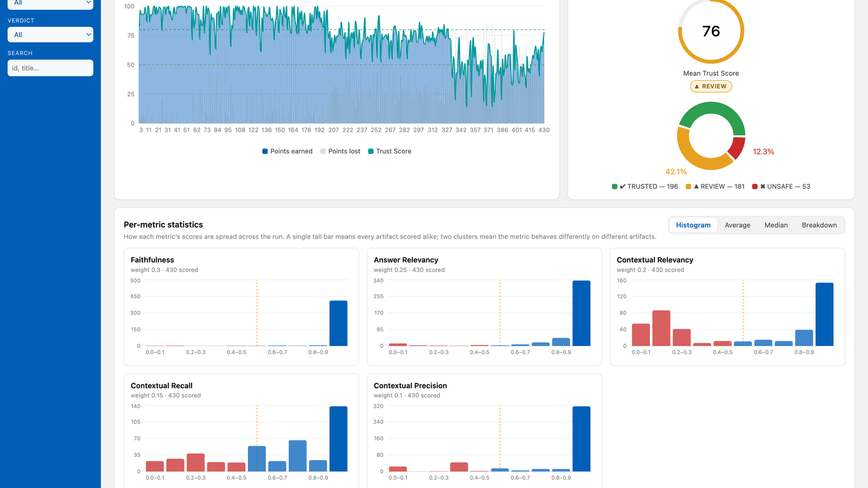Image resolution: width=868 pixels, height=488 pixels.
Task: Toggle the Trust Score legend marker
Action: [x=371, y=151]
